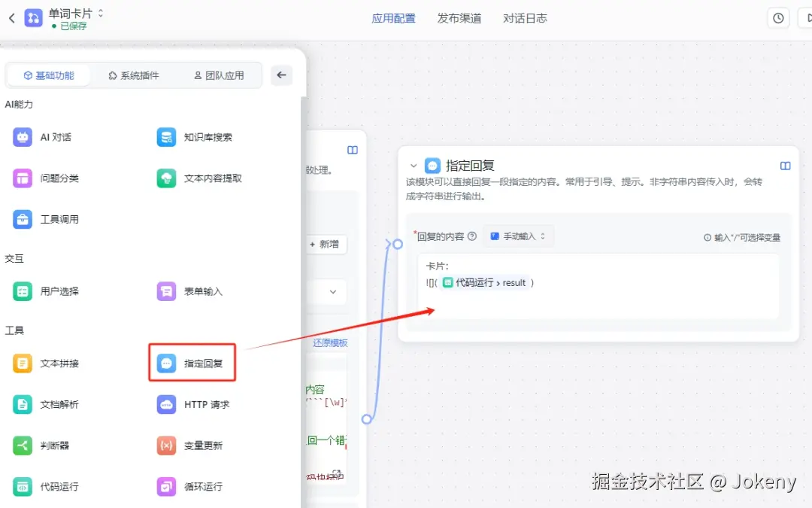Expand the dropdown chevron on left node
This screenshot has width=812, height=508.
[x=333, y=292]
